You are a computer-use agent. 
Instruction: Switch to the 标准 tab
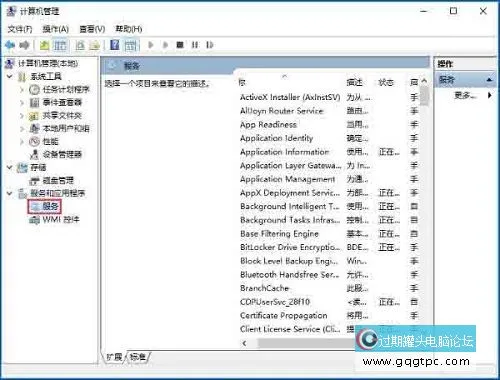[138, 357]
